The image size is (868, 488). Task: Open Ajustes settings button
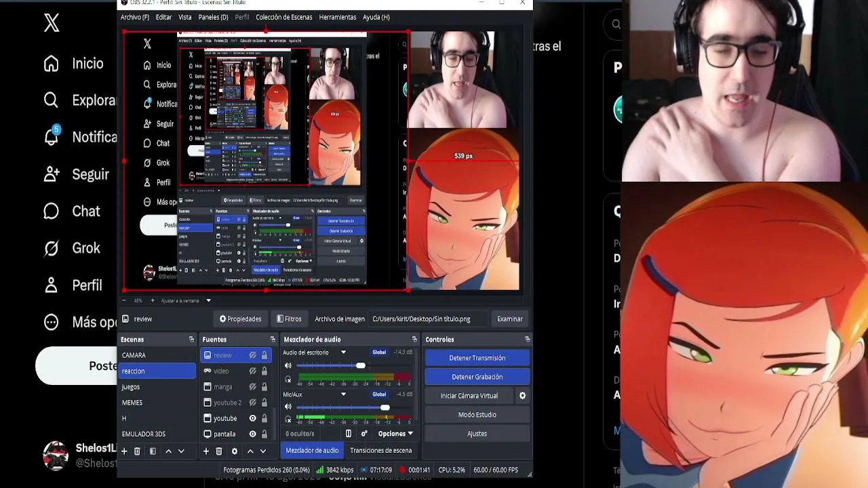(477, 434)
